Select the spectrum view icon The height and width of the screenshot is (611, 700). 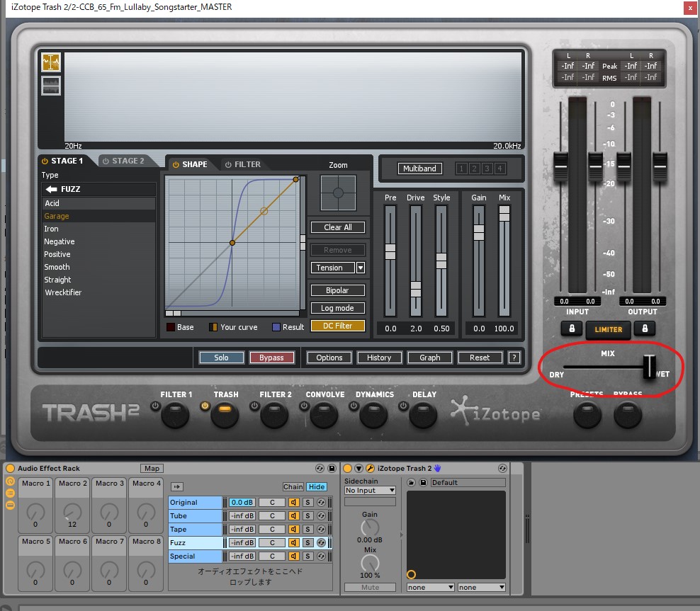click(51, 62)
